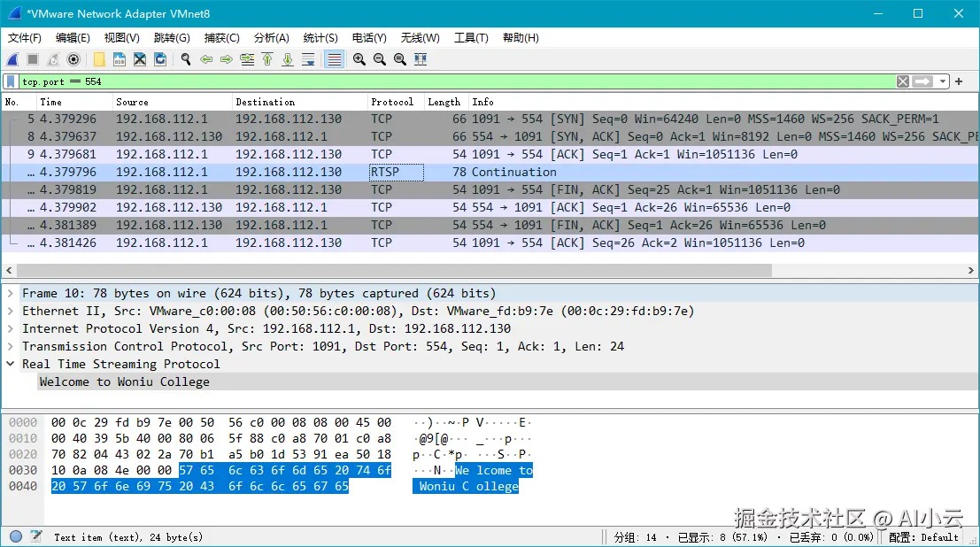The height and width of the screenshot is (547, 980).
Task: Save the capture file
Action: coord(120,59)
